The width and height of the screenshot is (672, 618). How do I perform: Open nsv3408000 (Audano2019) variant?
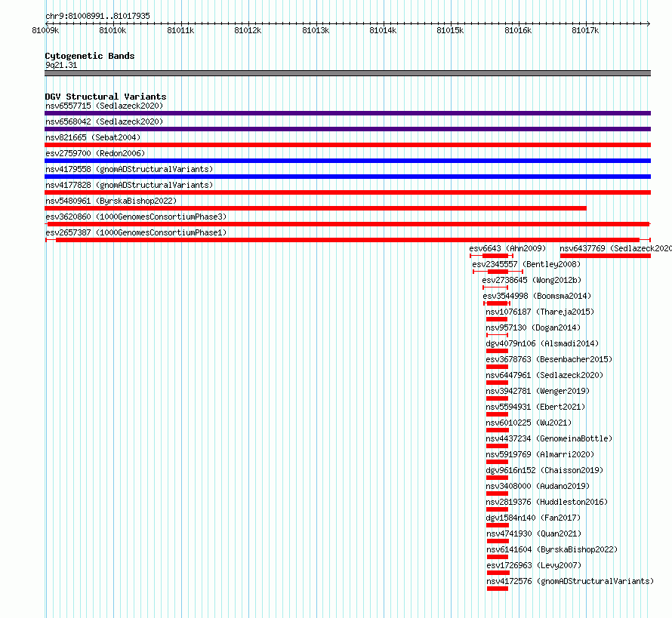click(538, 486)
